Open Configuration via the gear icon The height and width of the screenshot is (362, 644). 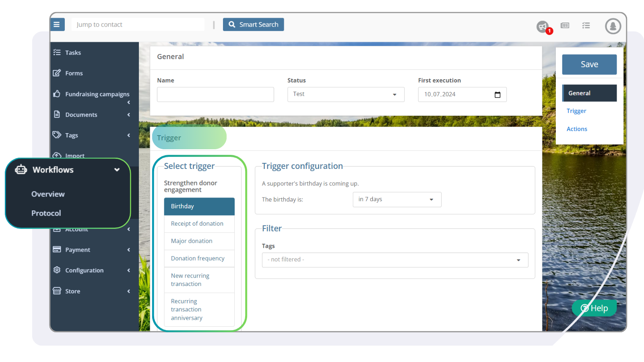[x=57, y=270]
